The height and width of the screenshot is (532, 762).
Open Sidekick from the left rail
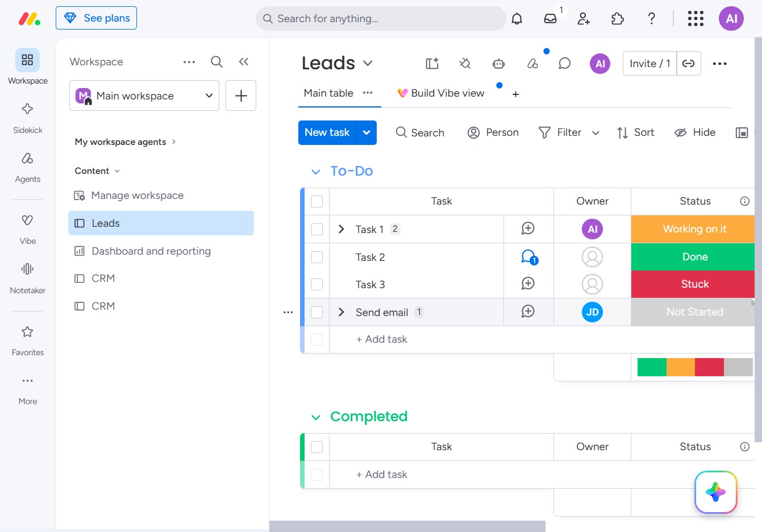(27, 118)
